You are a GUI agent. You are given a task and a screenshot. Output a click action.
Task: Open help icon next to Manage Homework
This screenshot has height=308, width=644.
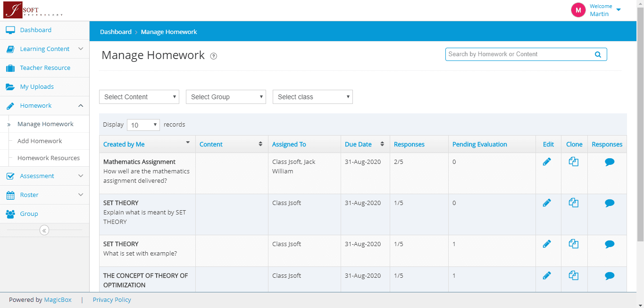(x=214, y=56)
